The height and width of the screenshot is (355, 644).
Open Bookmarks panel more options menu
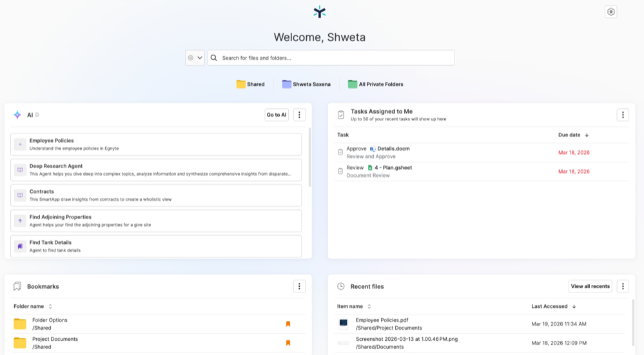tap(299, 286)
